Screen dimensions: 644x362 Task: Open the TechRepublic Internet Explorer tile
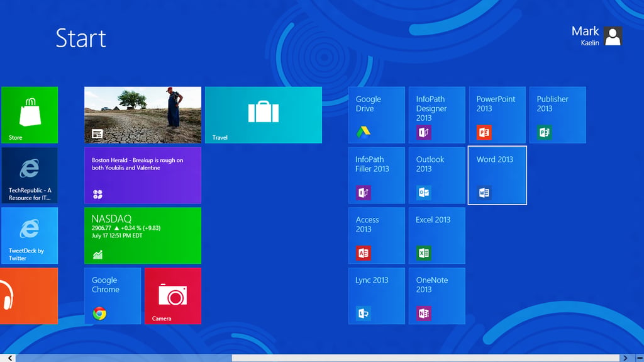30,175
